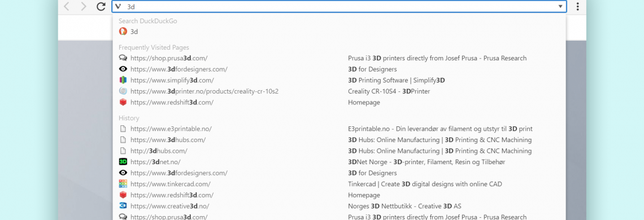Click the Forward navigation arrow
Viewport: 644px width, 220px height.
click(x=84, y=6)
